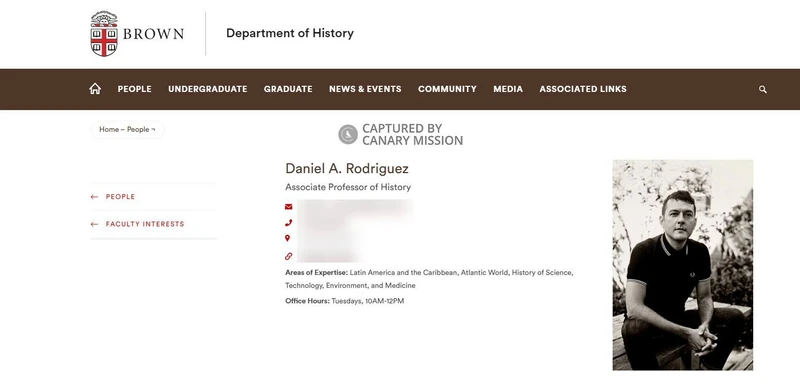The height and width of the screenshot is (385, 800).
Task: Click the faculty portrait photo
Action: pyautogui.click(x=683, y=265)
